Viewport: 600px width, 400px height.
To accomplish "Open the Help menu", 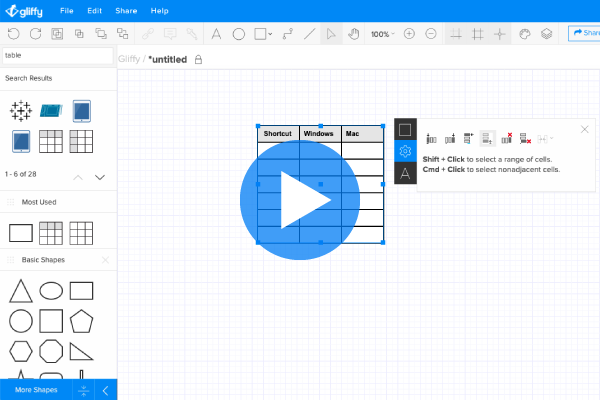I will pos(159,10).
